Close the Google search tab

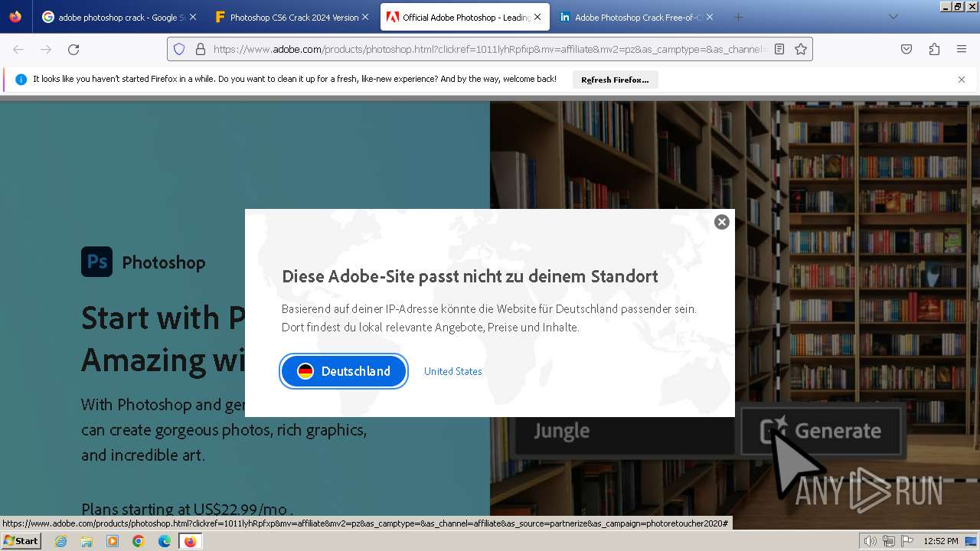(192, 17)
